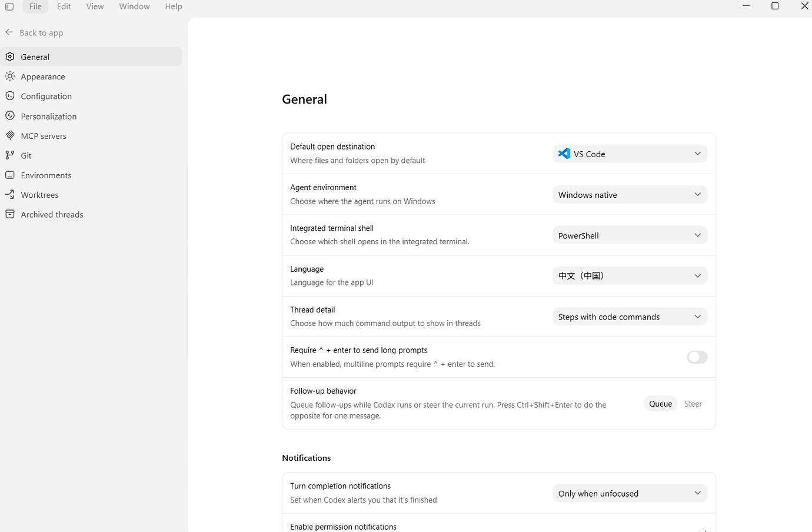Viewport: 812px width, 532px height.
Task: Click the back arrow icon
Action: click(9, 32)
